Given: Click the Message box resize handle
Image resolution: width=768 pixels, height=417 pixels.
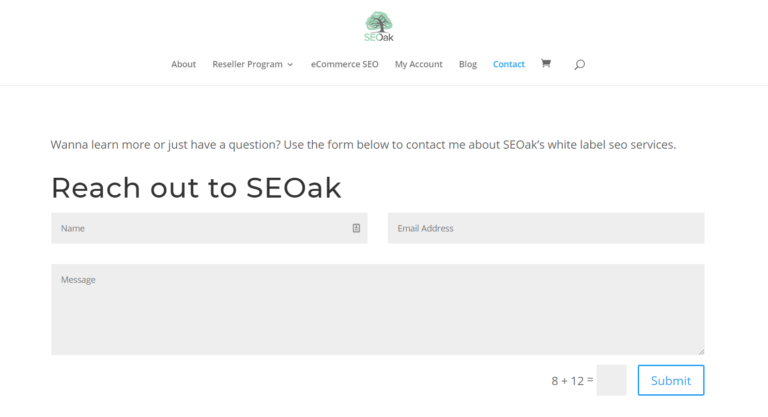Looking at the screenshot, I should click(x=701, y=351).
